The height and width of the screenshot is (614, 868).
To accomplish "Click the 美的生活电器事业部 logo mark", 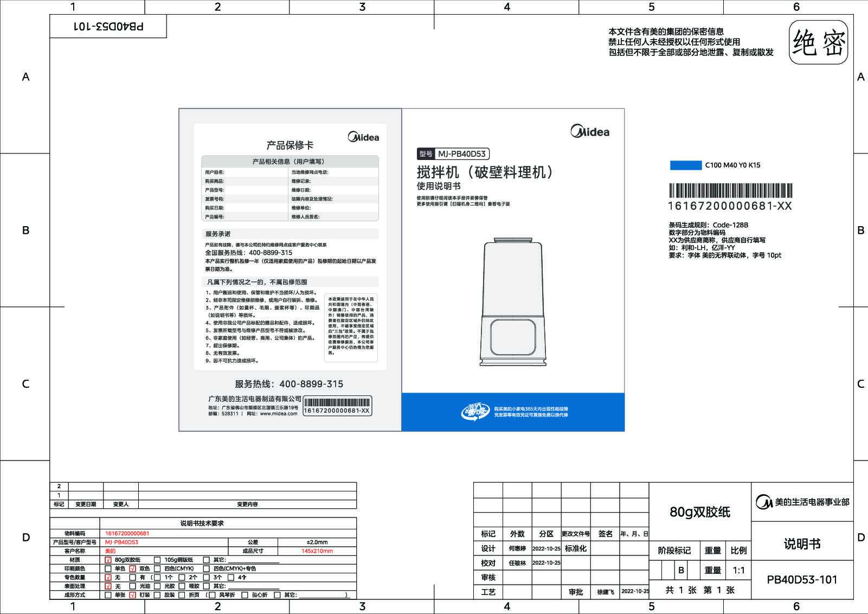I will (764, 502).
